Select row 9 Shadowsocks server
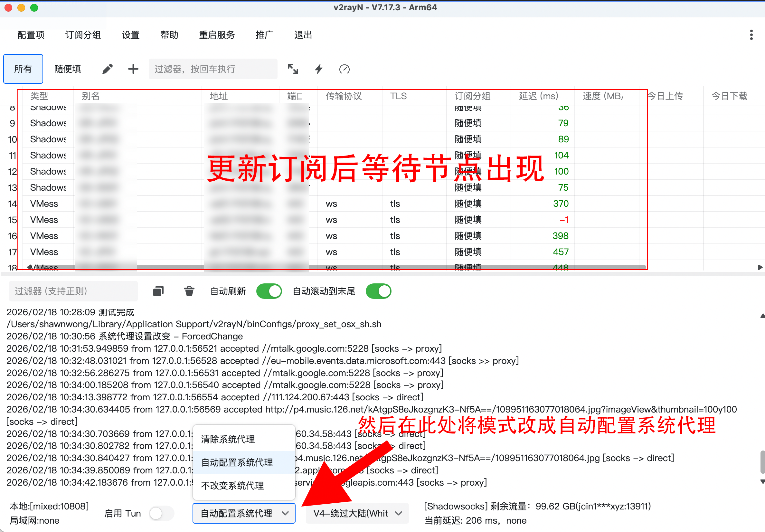 pyautogui.click(x=382, y=123)
